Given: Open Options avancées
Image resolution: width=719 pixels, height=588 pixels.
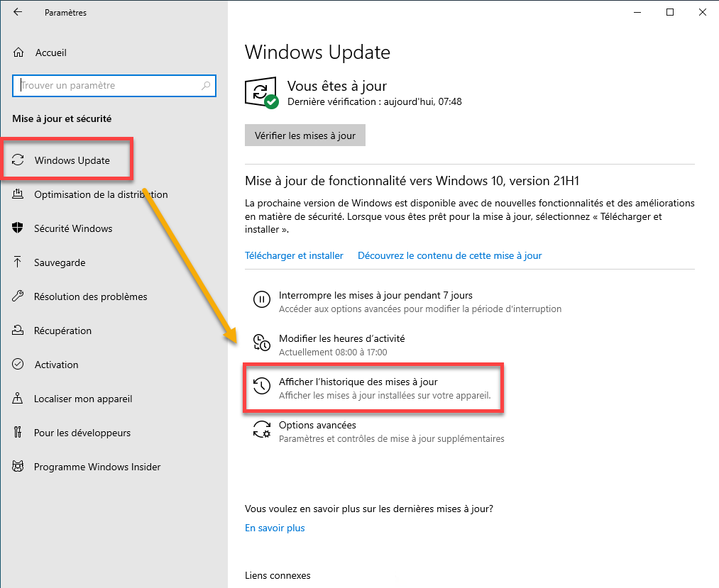Looking at the screenshot, I should click(x=317, y=425).
